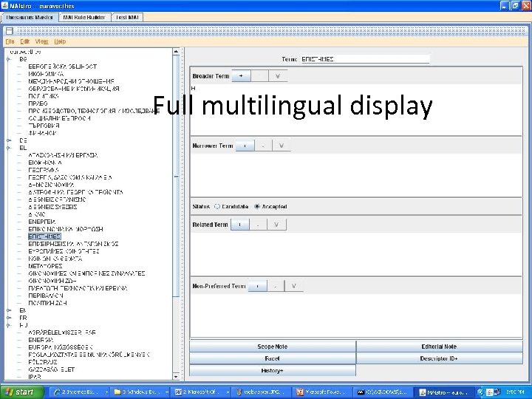The height and width of the screenshot is (399, 532).
Task: Click the Descriptor ID+ button
Action: pos(440,358)
